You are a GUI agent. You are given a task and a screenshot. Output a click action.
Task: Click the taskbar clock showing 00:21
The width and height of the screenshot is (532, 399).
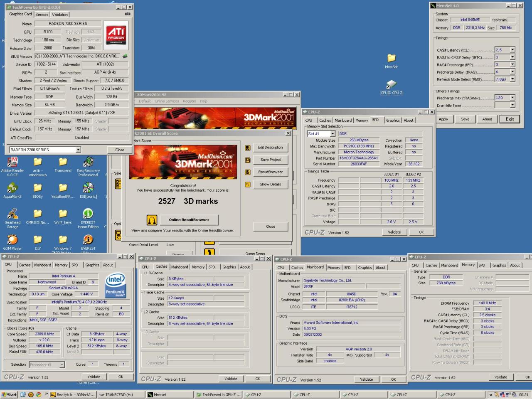524,395
